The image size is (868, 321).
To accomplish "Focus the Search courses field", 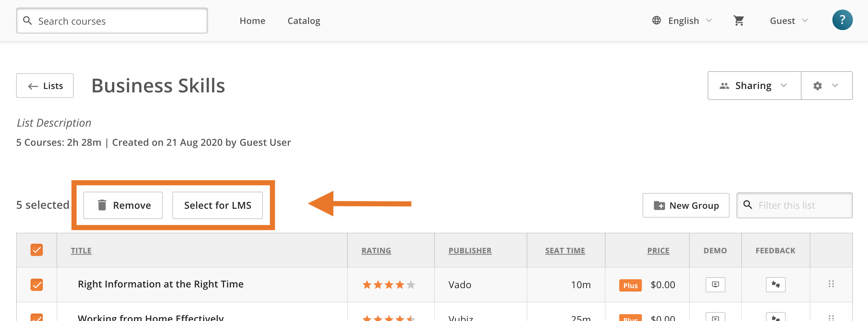I will pos(112,21).
